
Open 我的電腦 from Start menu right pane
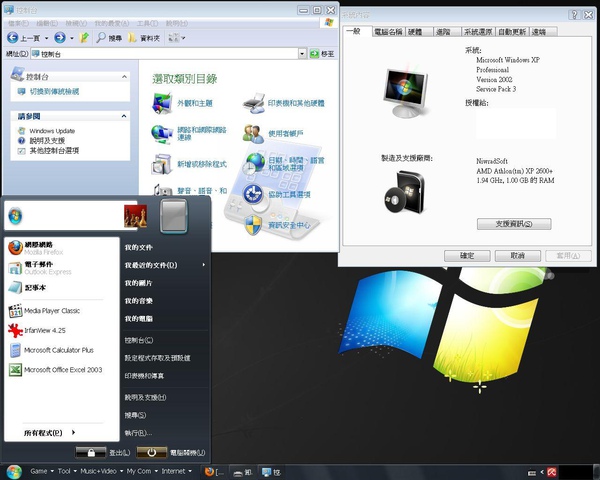139,318
